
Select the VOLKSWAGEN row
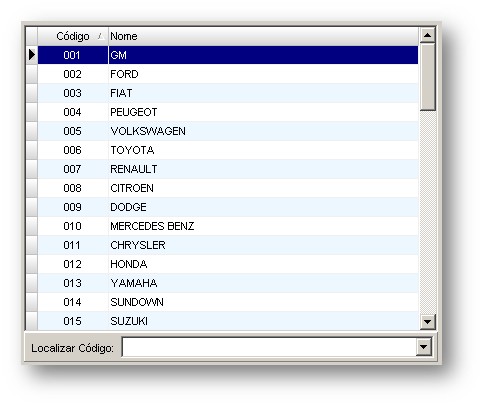pos(228,131)
